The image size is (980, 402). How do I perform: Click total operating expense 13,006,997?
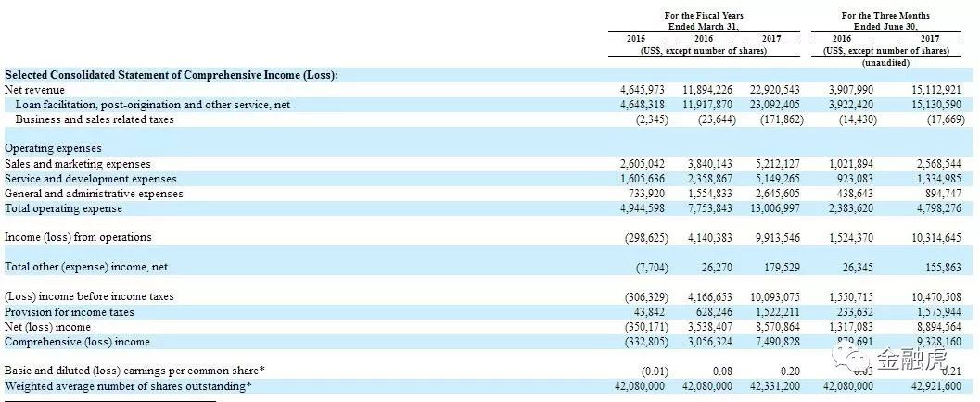tap(774, 208)
